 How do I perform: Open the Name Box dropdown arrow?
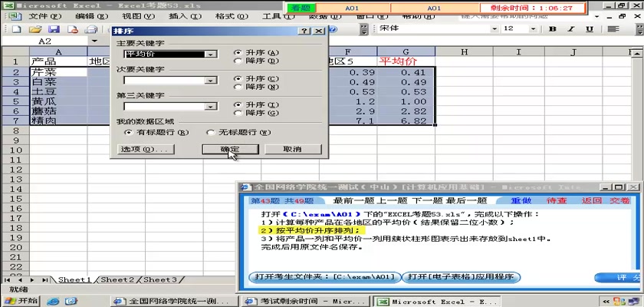click(94, 41)
